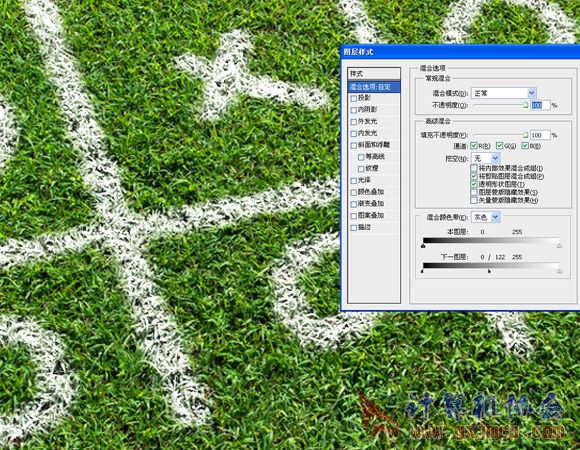Click the 填充不透明度 fill opacity field
The height and width of the screenshot is (450, 580).
[x=540, y=135]
